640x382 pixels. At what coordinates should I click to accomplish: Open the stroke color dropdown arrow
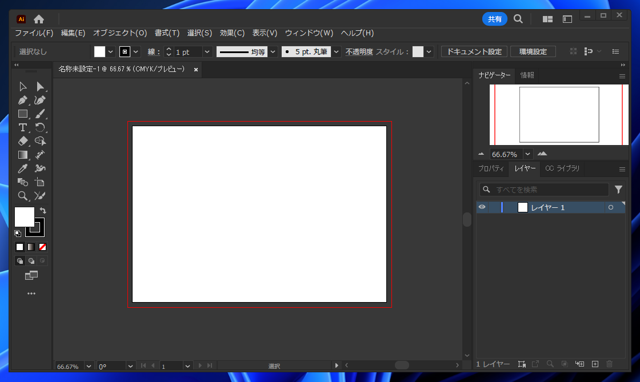(136, 52)
